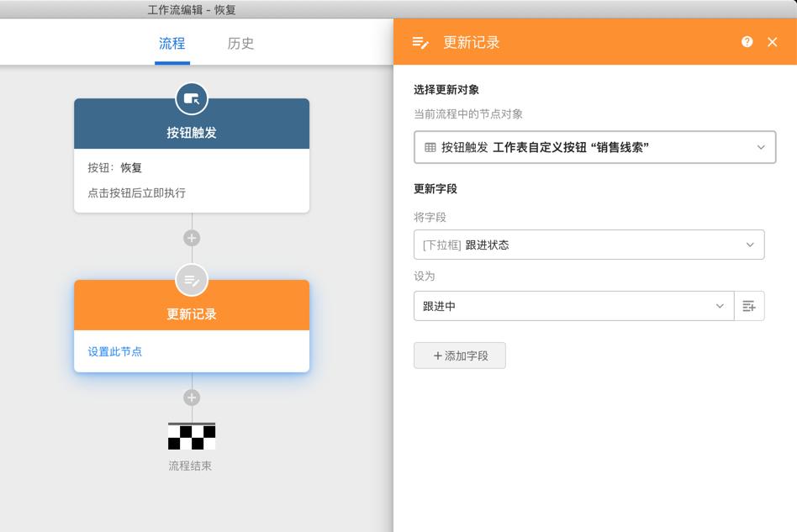Click the plus icon above 流程结束
This screenshot has width=797, height=532.
click(x=192, y=397)
